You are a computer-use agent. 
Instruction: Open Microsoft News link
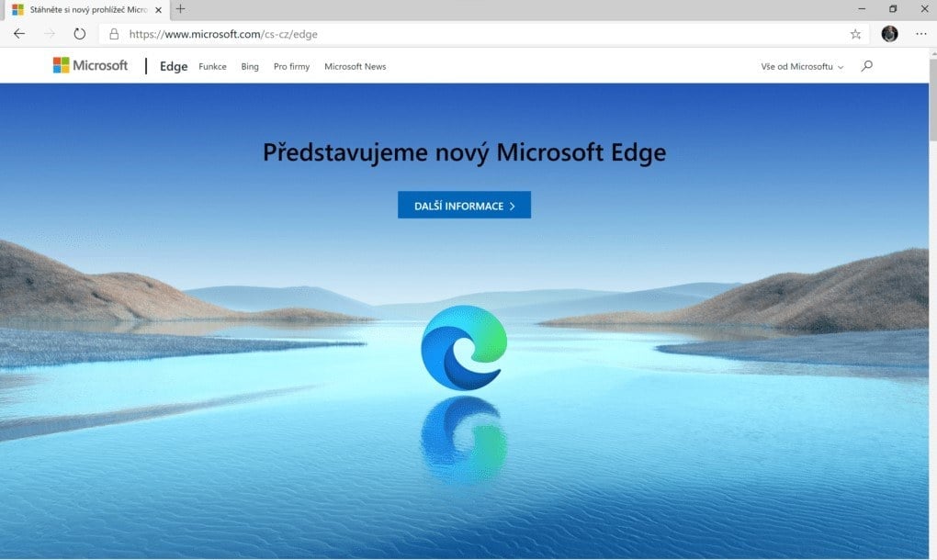pos(355,66)
